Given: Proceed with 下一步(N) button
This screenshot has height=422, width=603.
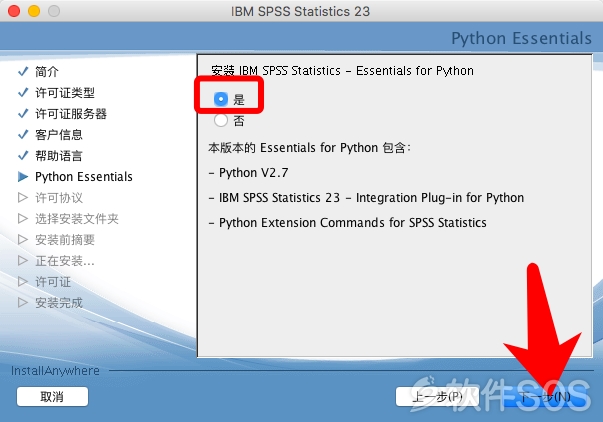Looking at the screenshot, I should [x=545, y=397].
